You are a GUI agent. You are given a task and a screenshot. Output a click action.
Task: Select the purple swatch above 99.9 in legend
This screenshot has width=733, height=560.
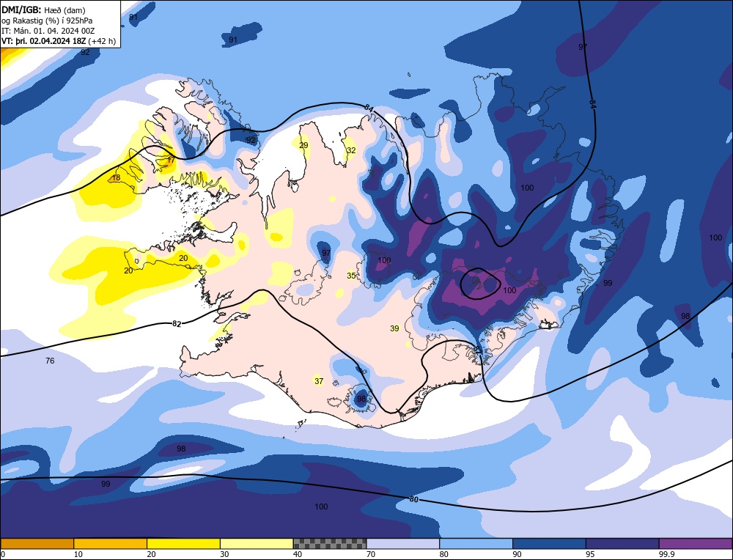pyautogui.click(x=696, y=543)
